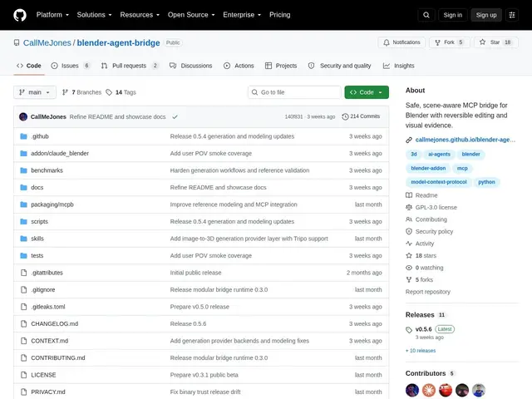Open the .gitleaks.toml file
This screenshot has height=399, width=532.
point(48,307)
